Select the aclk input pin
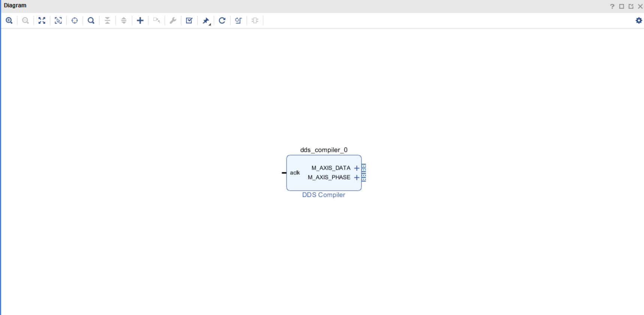644x315 pixels. [284, 173]
